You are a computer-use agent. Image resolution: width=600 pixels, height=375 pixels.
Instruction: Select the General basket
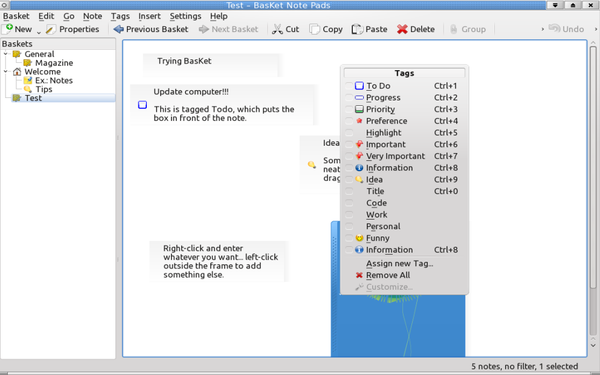pos(39,54)
